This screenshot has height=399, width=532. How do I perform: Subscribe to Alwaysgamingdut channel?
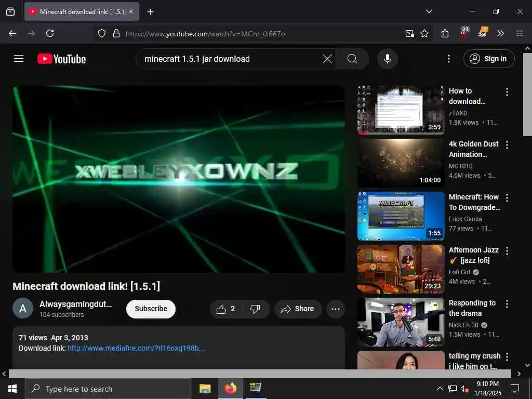tap(151, 309)
